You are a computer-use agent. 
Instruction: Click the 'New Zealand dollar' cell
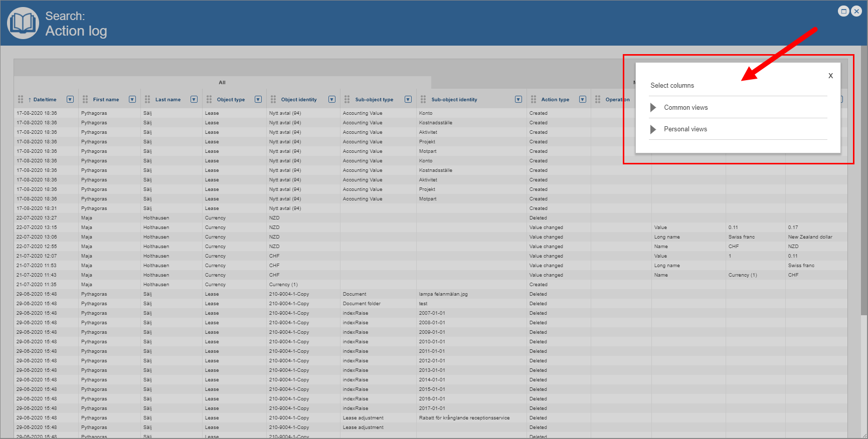point(810,237)
